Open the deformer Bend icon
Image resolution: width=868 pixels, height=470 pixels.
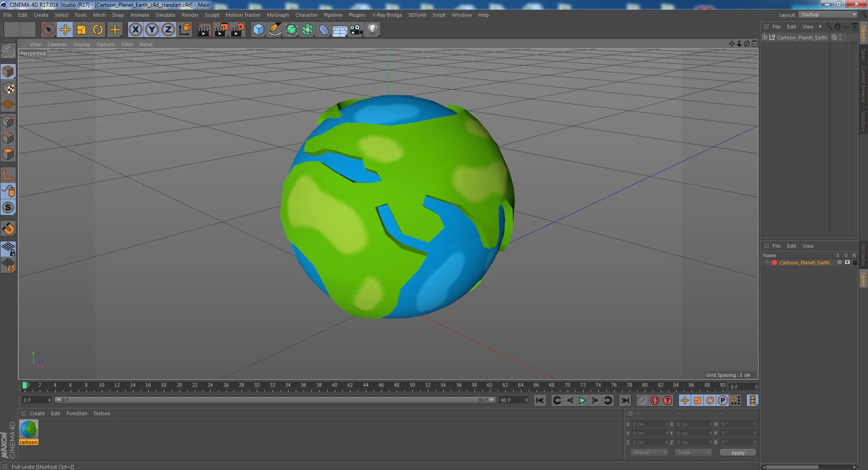pyautogui.click(x=324, y=30)
